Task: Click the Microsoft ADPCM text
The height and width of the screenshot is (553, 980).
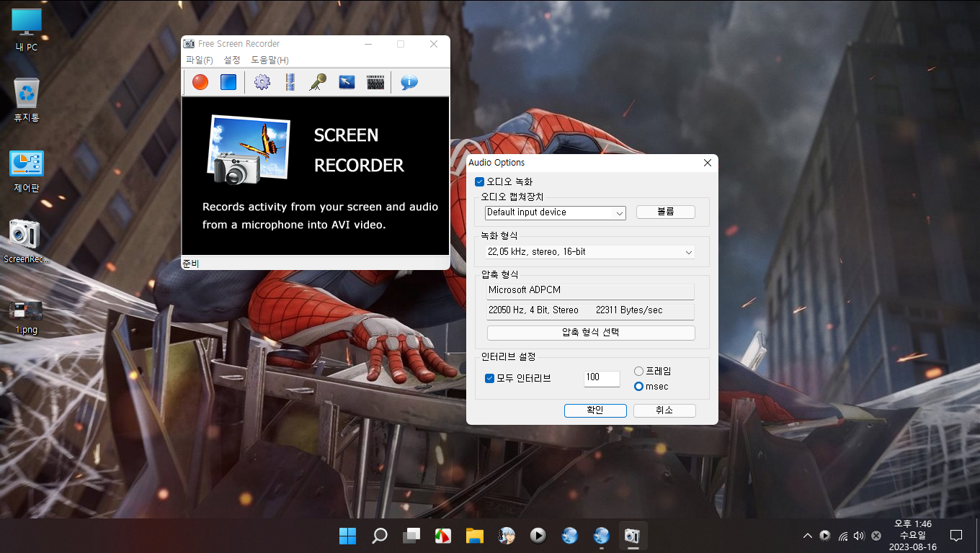Action: 525,290
